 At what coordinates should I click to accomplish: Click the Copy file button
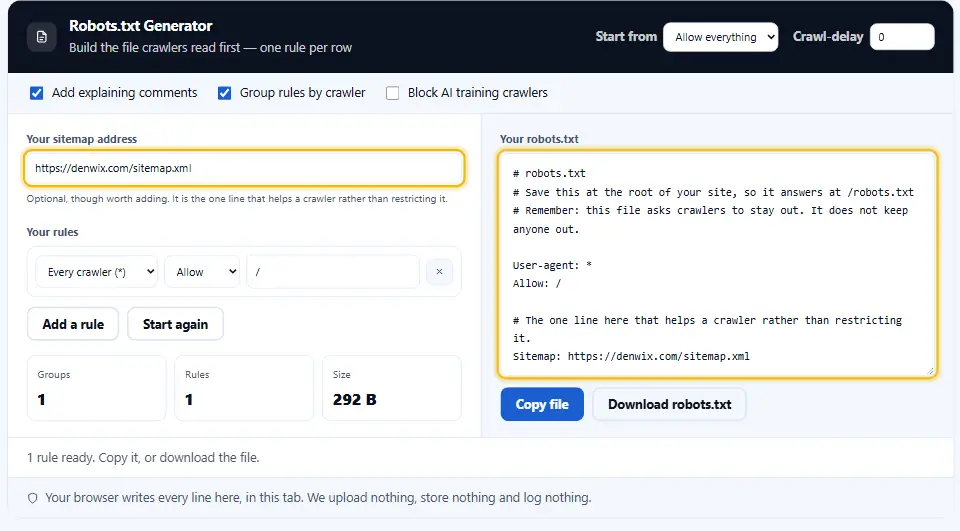click(x=542, y=404)
